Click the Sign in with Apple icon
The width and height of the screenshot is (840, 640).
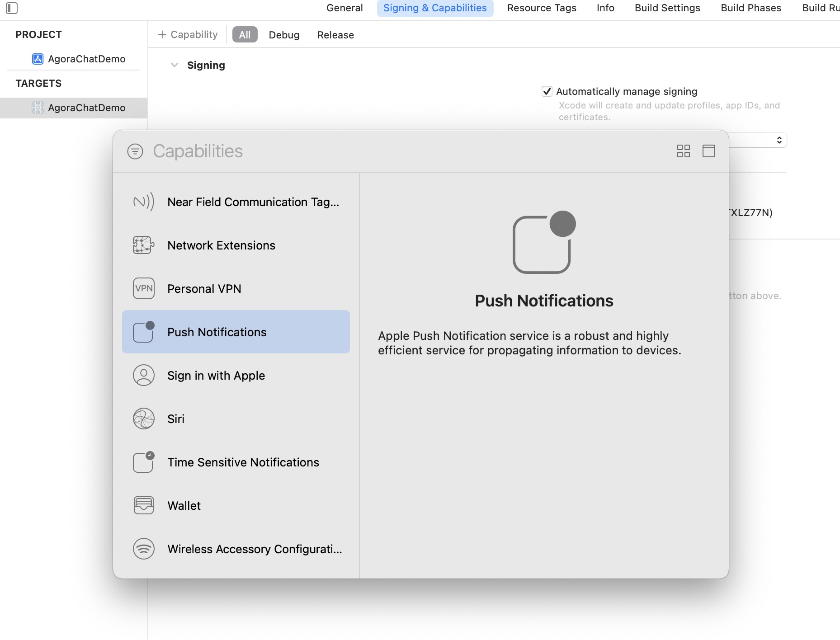pos(144,375)
